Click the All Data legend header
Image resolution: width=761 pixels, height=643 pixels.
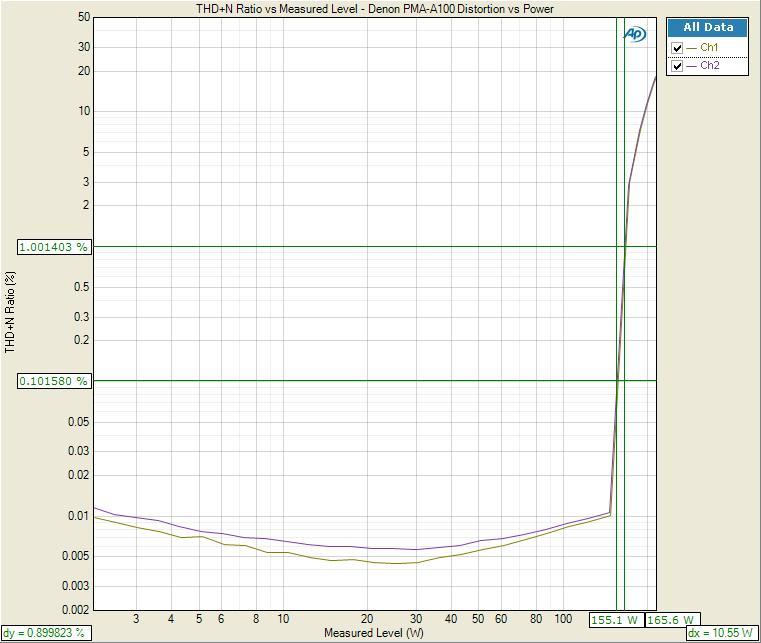point(707,28)
